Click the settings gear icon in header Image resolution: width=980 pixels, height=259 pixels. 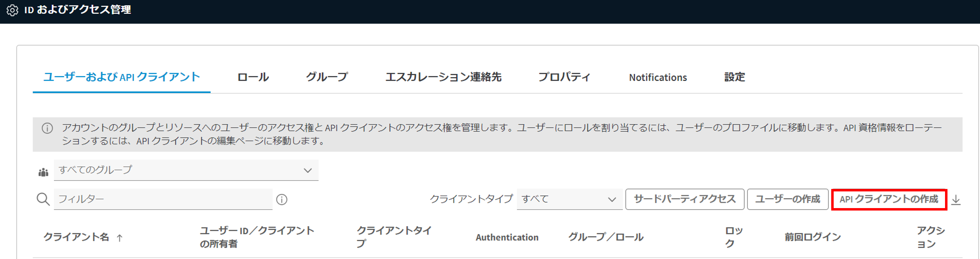coord(12,10)
